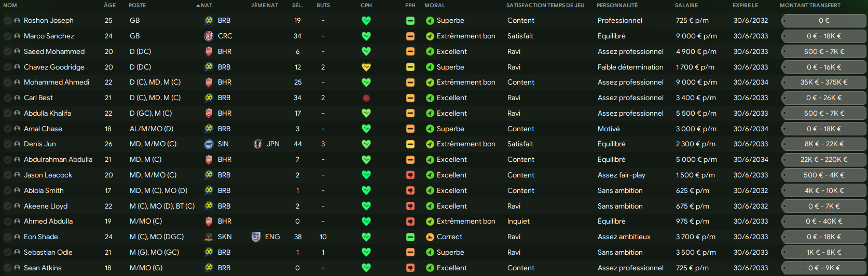Open Abdulrahman Abdulla's player profile
This screenshot has width=868, height=276.
pyautogui.click(x=58, y=159)
